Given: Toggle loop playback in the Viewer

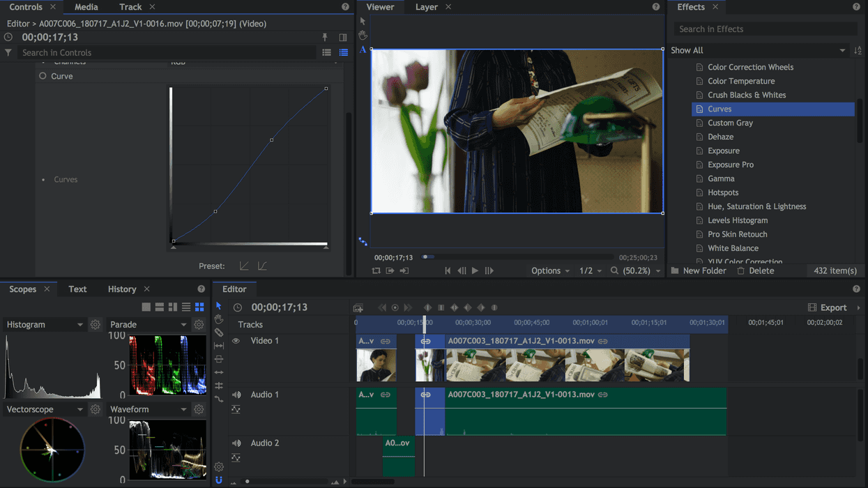Looking at the screenshot, I should click(x=376, y=270).
